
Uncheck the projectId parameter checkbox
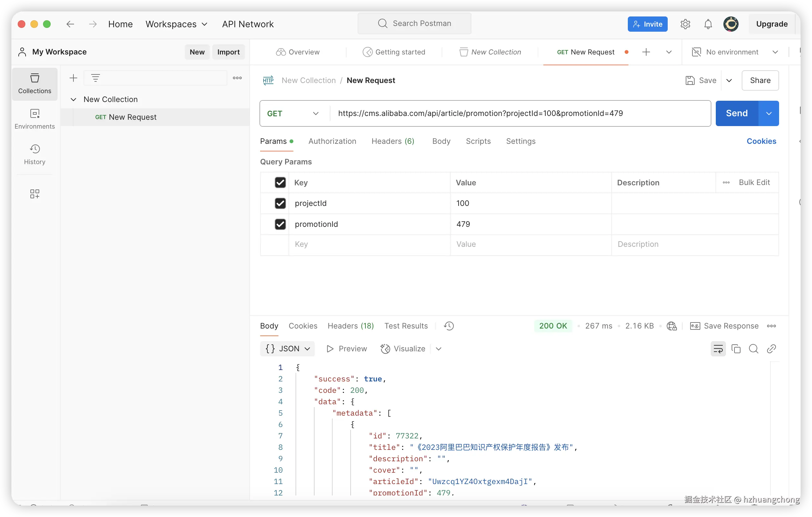280,203
